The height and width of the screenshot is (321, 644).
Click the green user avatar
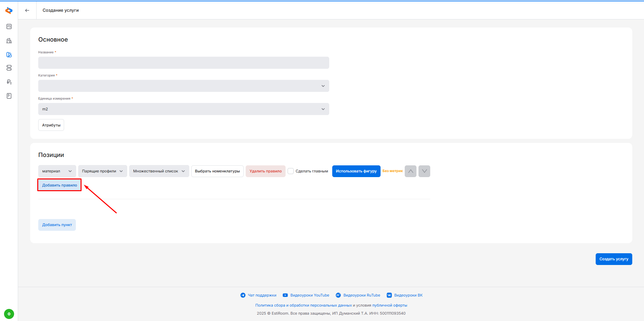[9, 314]
